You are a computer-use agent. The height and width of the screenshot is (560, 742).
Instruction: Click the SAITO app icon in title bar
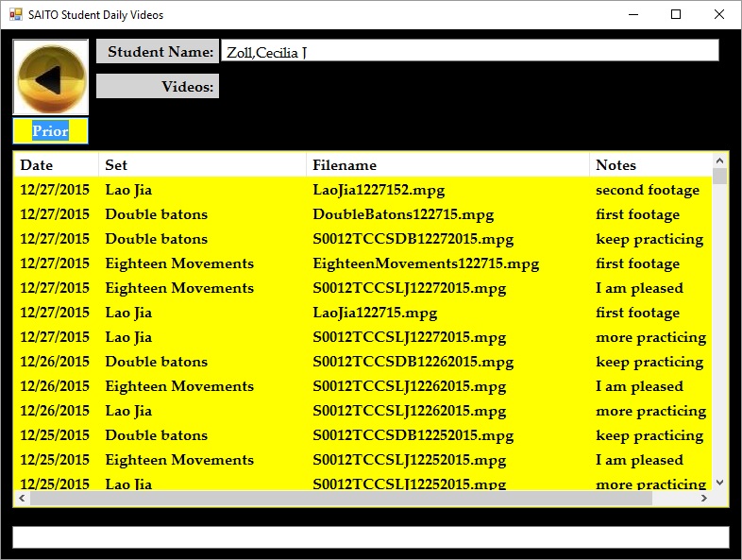[15, 15]
